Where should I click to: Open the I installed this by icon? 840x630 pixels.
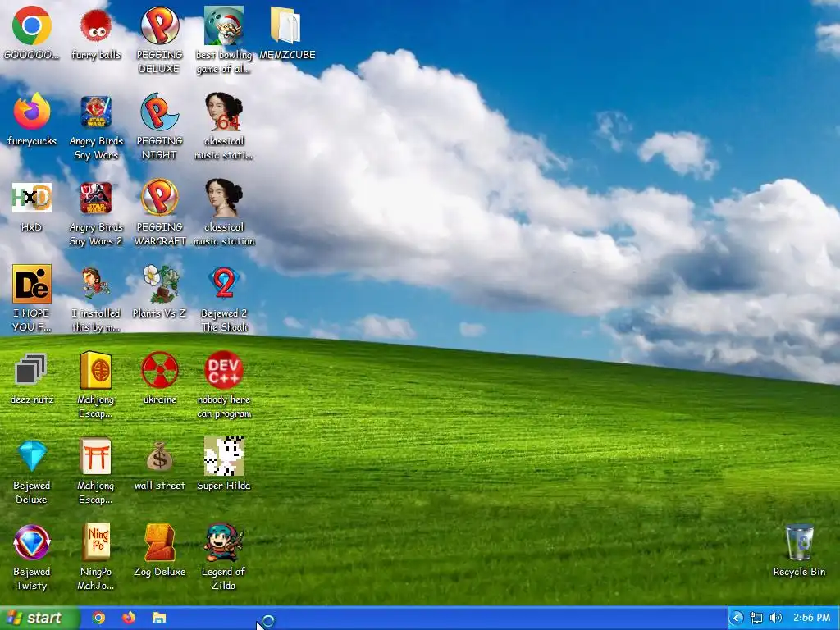(96, 284)
